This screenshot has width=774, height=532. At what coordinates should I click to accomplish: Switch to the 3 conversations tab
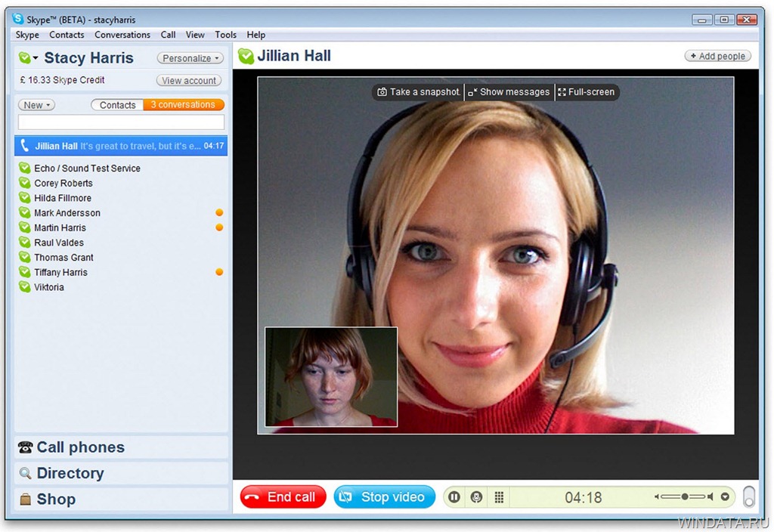pyautogui.click(x=184, y=104)
